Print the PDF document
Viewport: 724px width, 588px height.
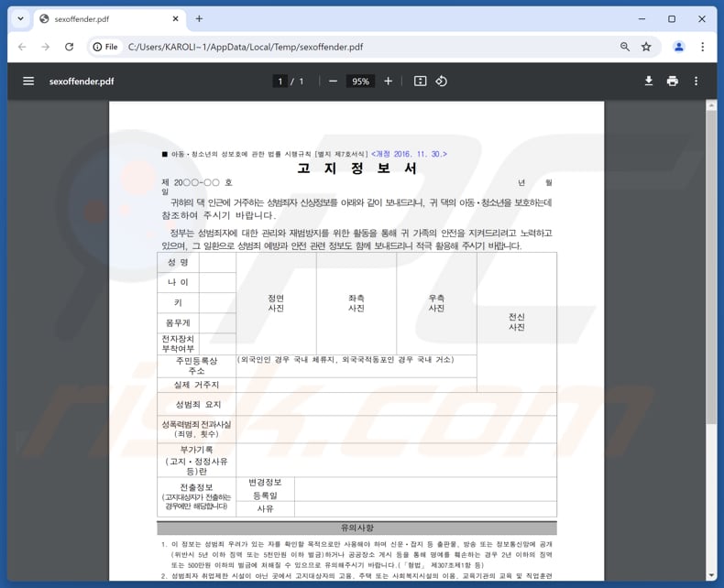coord(673,82)
